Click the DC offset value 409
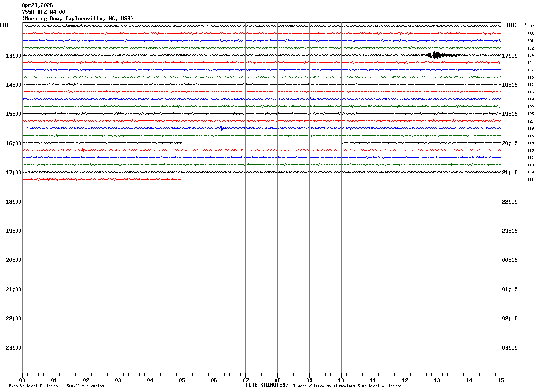This screenshot has height=392, width=536. coord(531,173)
